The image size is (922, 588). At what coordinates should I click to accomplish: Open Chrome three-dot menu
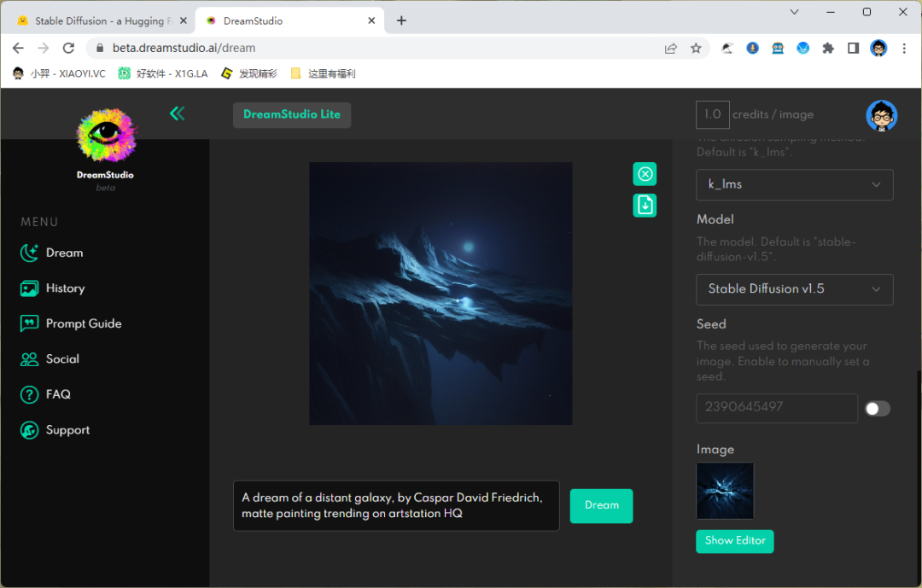click(x=904, y=48)
